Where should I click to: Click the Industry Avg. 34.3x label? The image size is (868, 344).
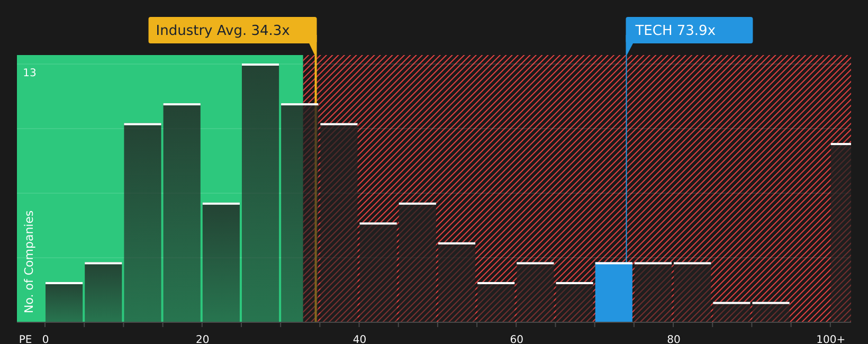(x=232, y=30)
